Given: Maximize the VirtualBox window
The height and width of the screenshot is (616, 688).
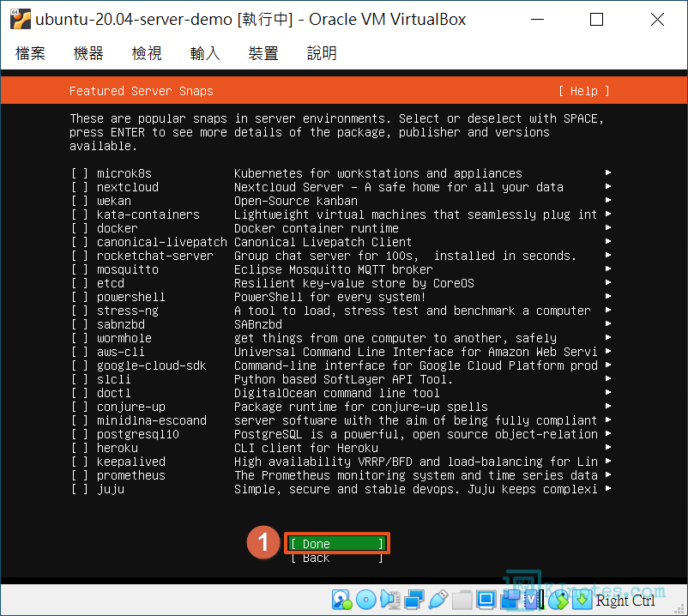Looking at the screenshot, I should pyautogui.click(x=596, y=20).
